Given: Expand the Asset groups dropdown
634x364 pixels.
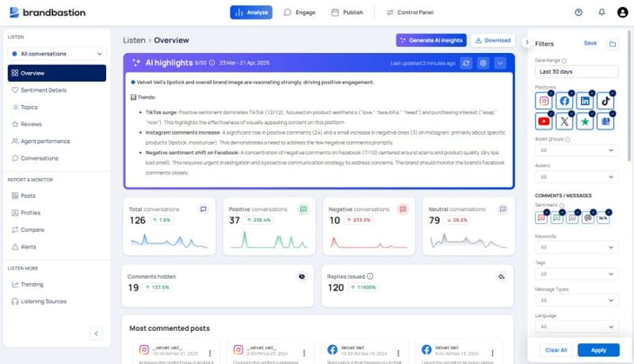Looking at the screenshot, I should point(576,150).
